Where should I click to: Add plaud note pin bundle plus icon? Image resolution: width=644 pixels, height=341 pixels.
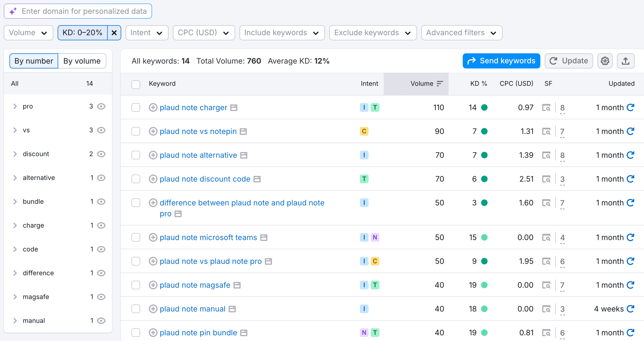[153, 333]
